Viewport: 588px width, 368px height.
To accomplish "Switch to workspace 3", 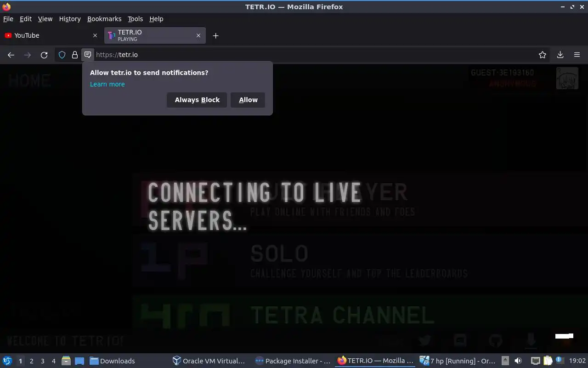I will pyautogui.click(x=42, y=361).
